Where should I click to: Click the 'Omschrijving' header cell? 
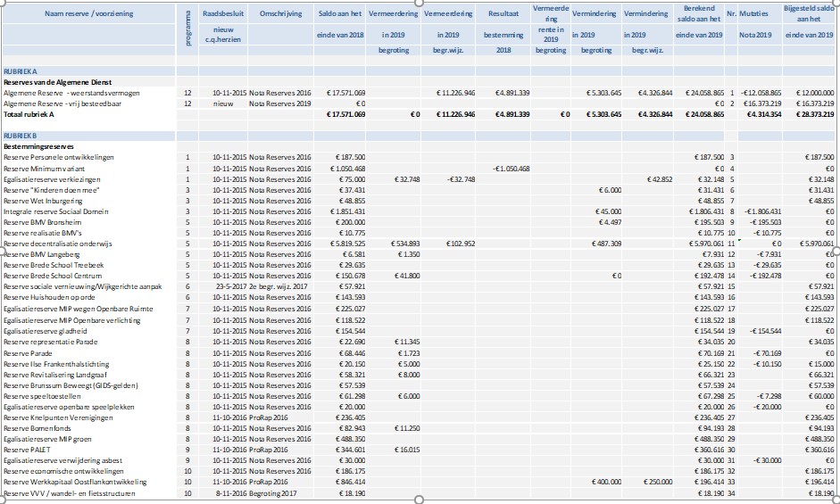pos(282,15)
